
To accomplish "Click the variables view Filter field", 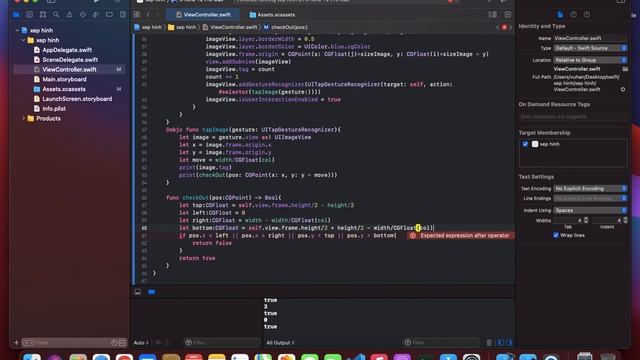I will click(x=221, y=342).
